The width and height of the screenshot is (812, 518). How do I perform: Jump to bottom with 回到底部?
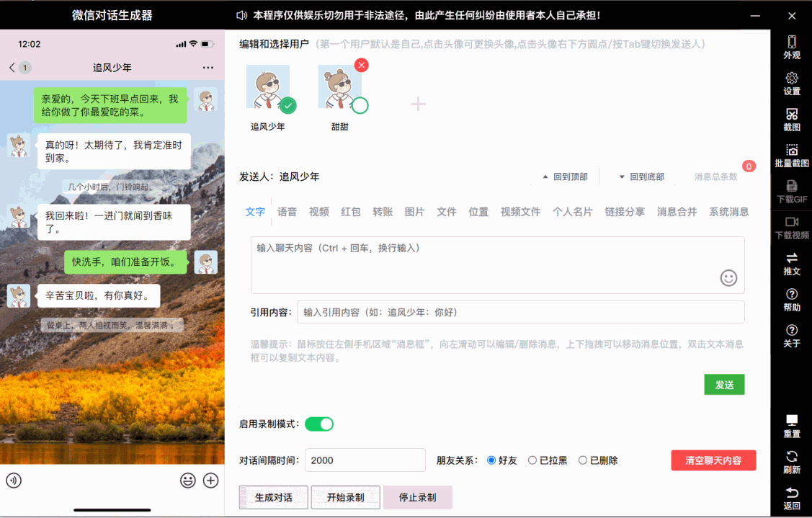point(642,177)
